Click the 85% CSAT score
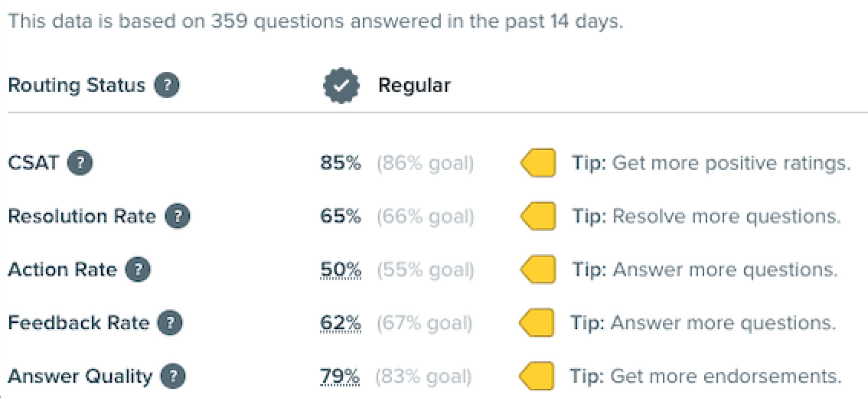The image size is (868, 398). (340, 163)
